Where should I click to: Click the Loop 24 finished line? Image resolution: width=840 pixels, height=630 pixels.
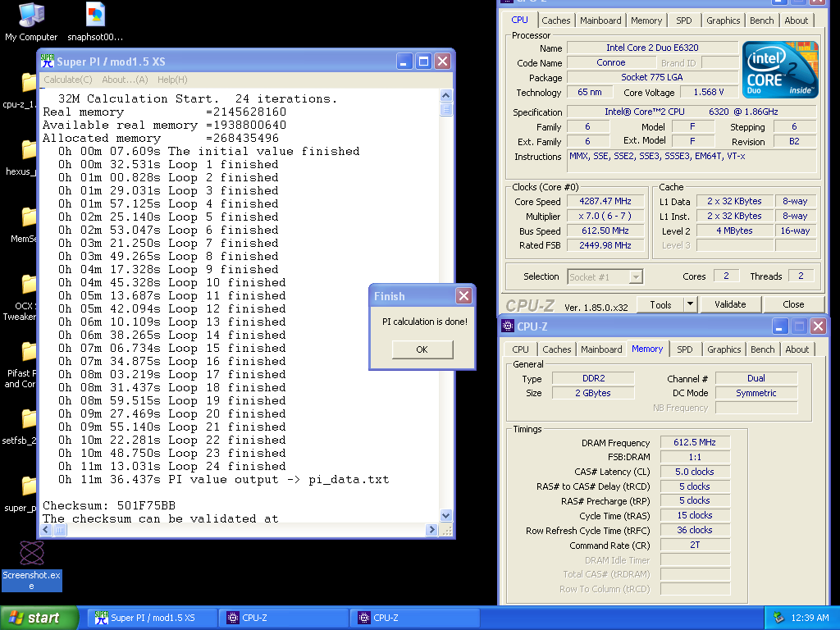[172, 466]
